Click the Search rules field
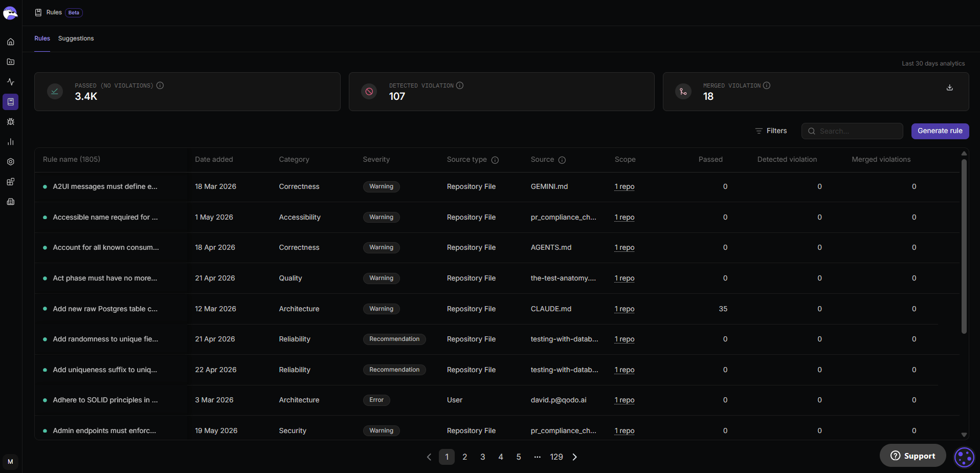Image resolution: width=980 pixels, height=473 pixels. pos(852,131)
